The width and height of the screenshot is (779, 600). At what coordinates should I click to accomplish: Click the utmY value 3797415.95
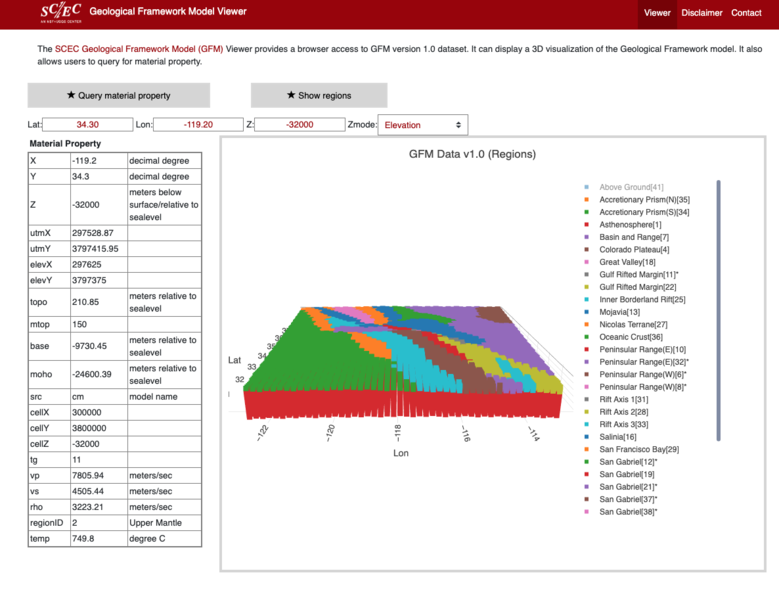95,249
